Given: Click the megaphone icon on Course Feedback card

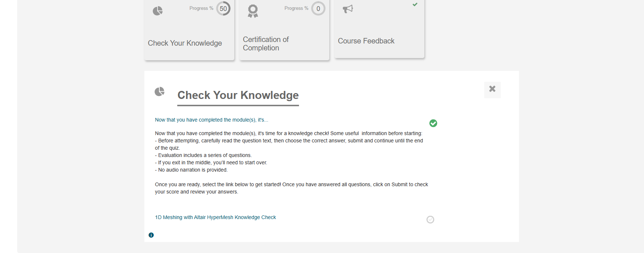Looking at the screenshot, I should tap(348, 9).
